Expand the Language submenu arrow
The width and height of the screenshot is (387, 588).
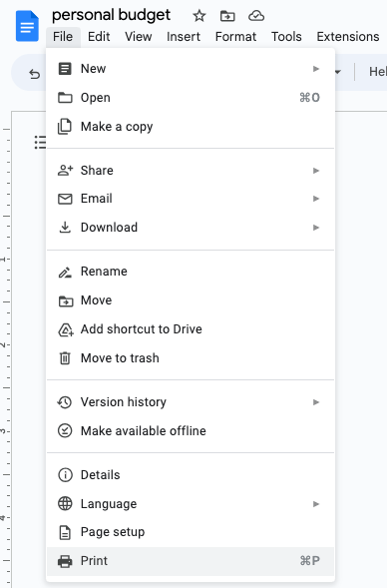316,503
